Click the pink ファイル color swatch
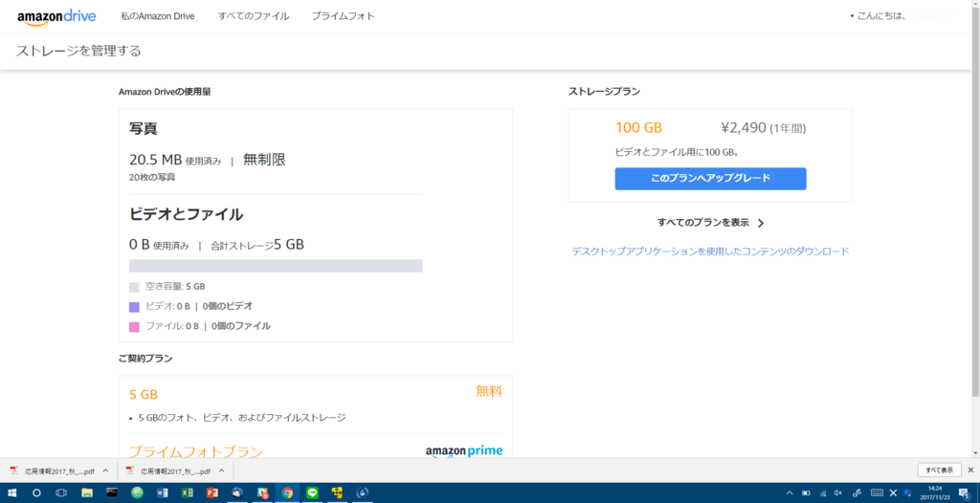Image resolution: width=980 pixels, height=503 pixels. tap(134, 326)
